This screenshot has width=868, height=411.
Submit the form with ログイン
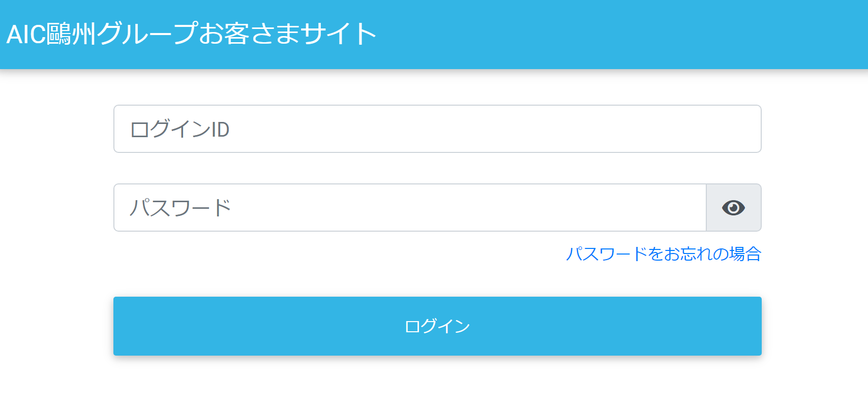pos(437,326)
